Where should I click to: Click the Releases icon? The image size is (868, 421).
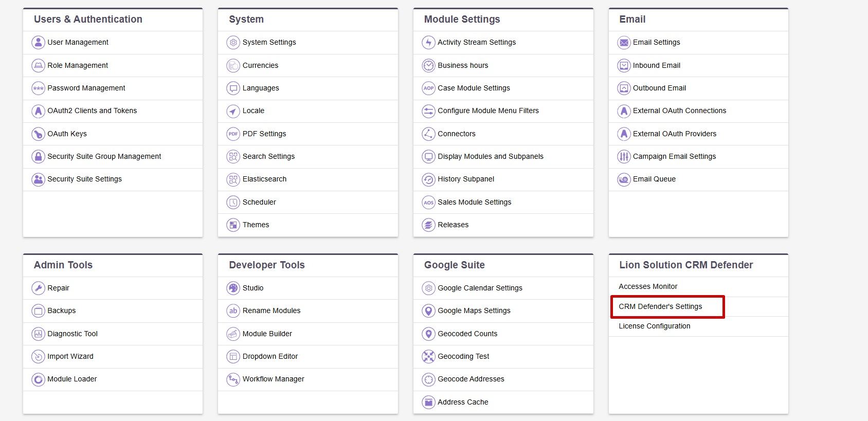428,225
